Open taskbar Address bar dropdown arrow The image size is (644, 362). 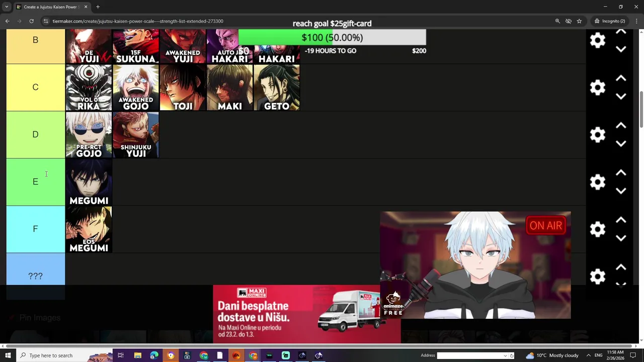tap(505, 355)
